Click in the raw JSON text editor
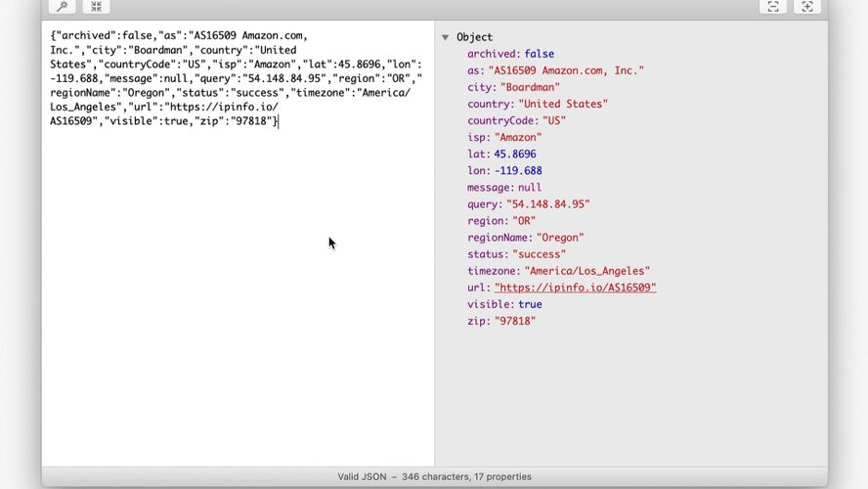The image size is (868, 489). 238,244
